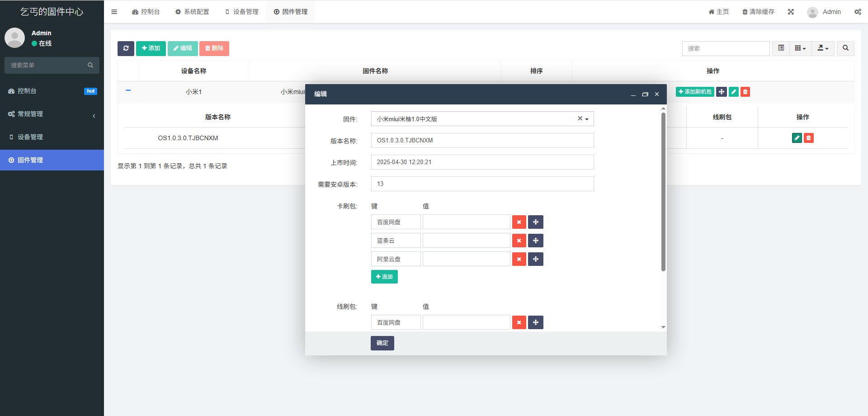Open the 固件 dropdown arrow
Image resolution: width=868 pixels, height=416 pixels.
[587, 119]
